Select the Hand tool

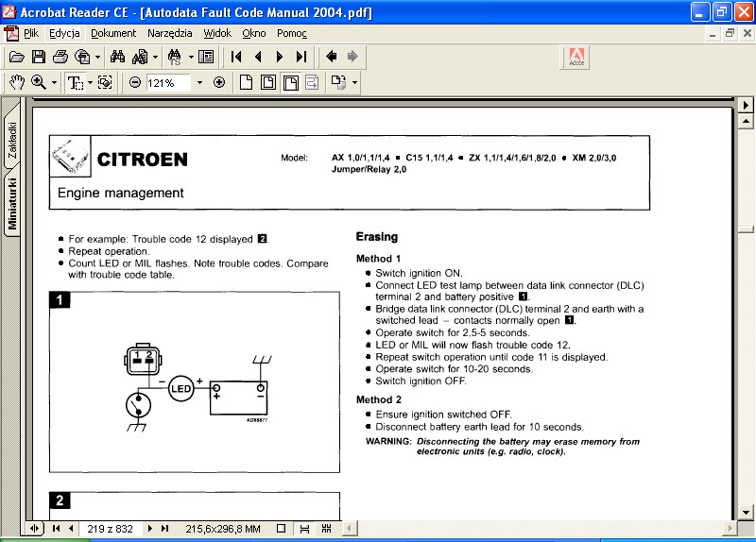tap(17, 82)
